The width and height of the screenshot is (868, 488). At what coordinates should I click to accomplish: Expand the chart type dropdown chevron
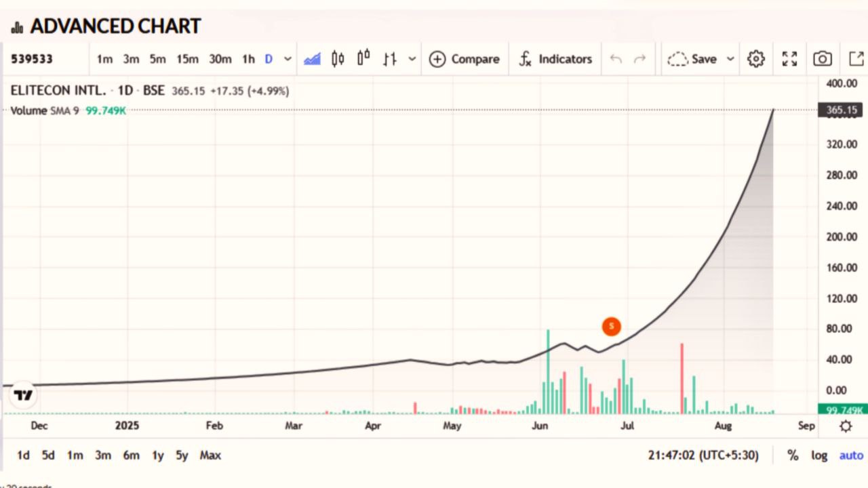[x=412, y=59]
